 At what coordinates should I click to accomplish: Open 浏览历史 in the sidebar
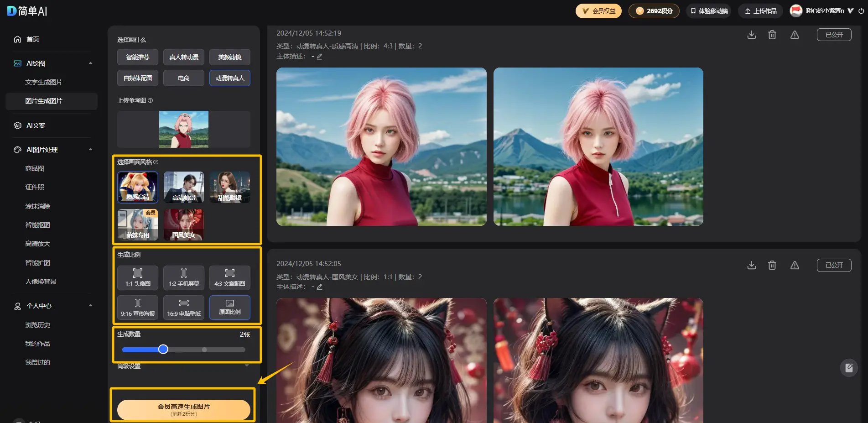(x=38, y=325)
